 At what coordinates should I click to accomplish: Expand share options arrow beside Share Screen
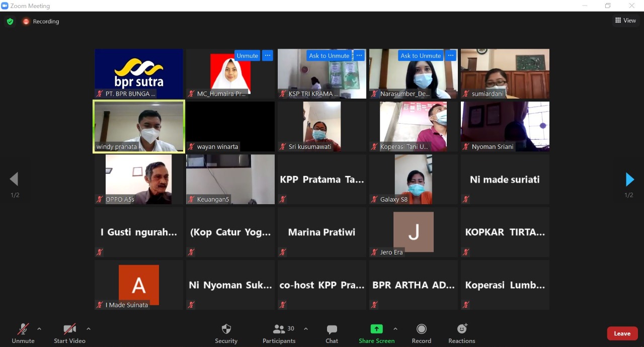pos(395,329)
